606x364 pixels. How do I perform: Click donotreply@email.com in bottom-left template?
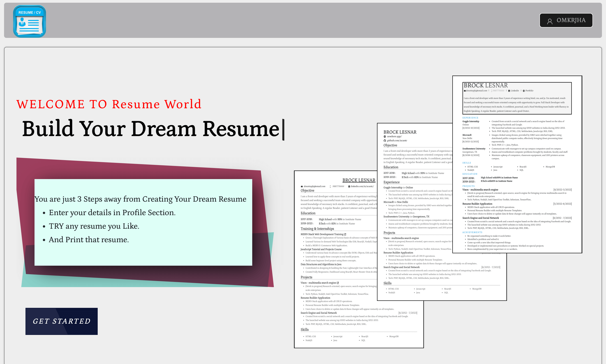314,187
